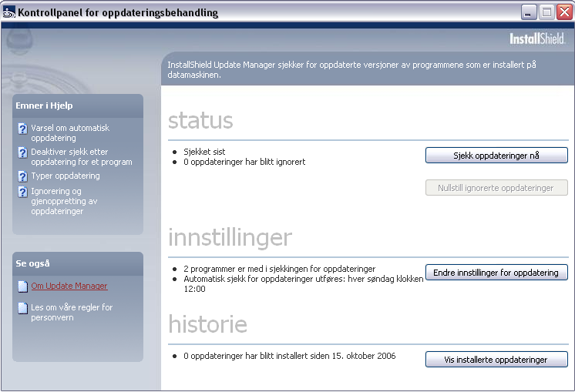Click the window title text
575x392 pixels.
click(118, 13)
